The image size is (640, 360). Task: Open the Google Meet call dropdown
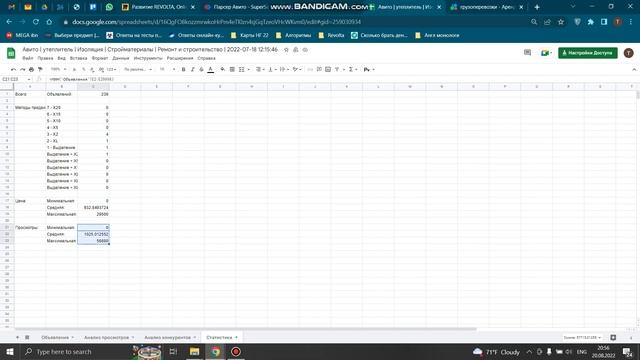point(546,53)
